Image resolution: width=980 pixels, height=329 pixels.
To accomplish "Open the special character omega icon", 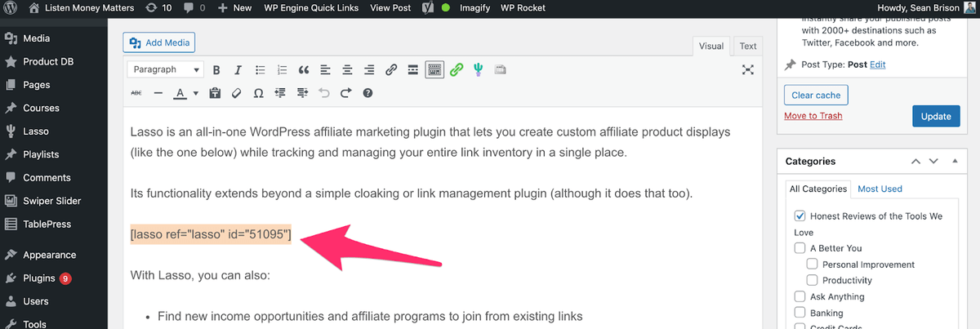I will (x=259, y=93).
